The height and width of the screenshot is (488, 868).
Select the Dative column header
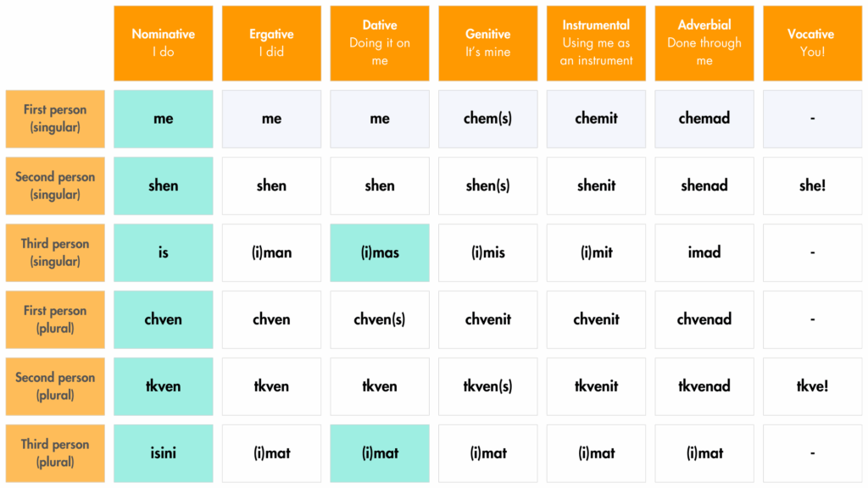tap(380, 43)
